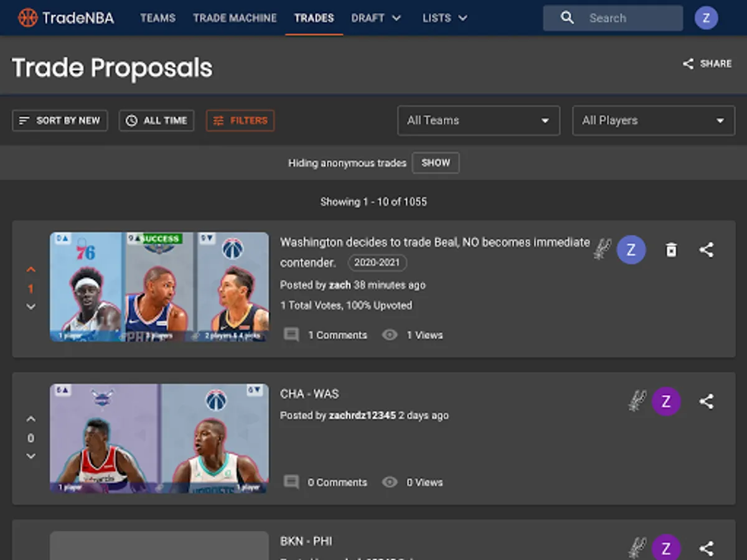The width and height of the screenshot is (747, 560).
Task: Open zachrdz12345 profile on CHA - WAS
Action: (362, 416)
